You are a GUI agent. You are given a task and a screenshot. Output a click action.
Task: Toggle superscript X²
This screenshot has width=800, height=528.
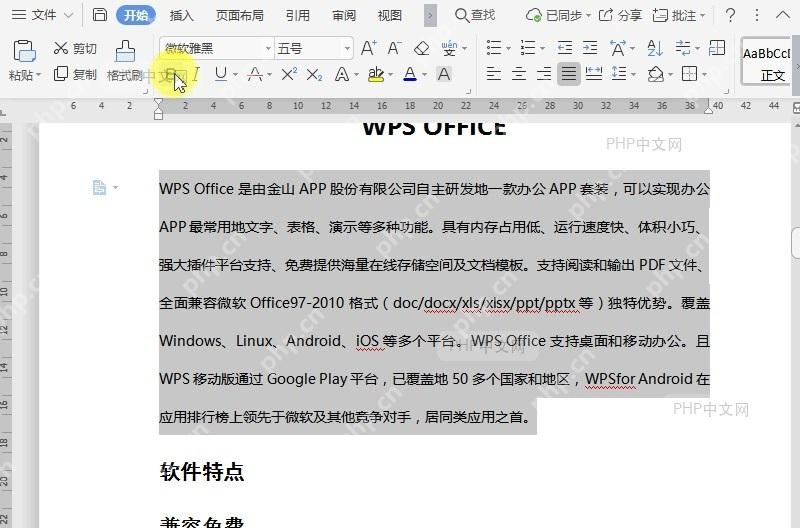pyautogui.click(x=289, y=74)
